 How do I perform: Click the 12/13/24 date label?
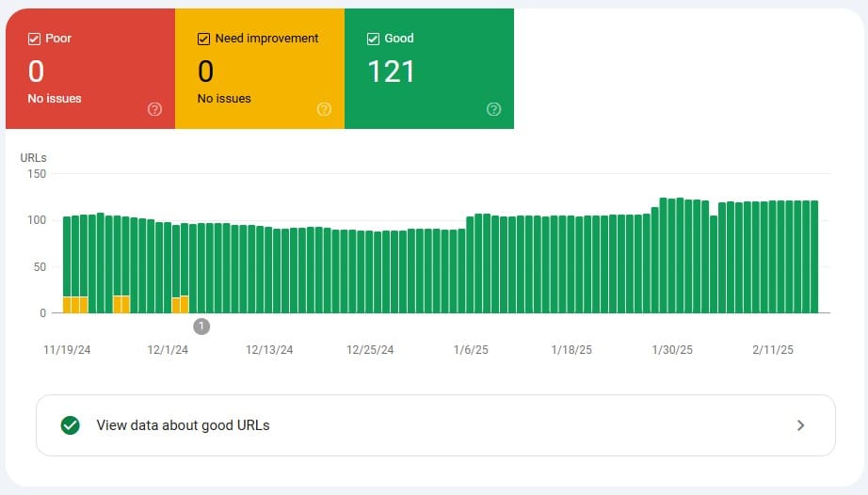click(269, 350)
